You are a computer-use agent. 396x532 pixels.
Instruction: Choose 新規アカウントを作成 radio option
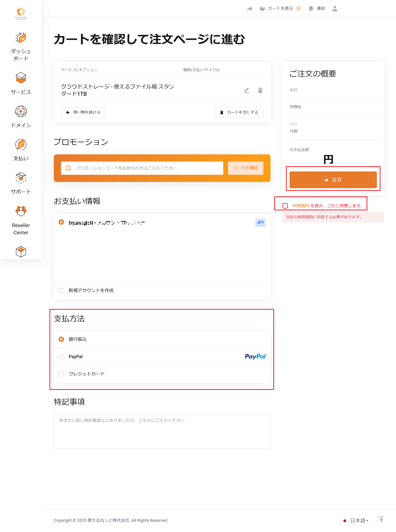click(x=61, y=290)
